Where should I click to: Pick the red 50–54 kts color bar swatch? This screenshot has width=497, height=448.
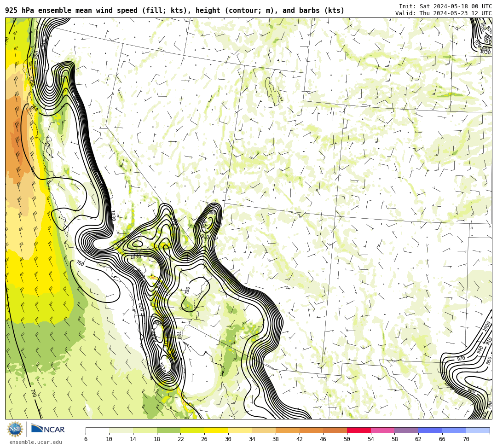pos(359,430)
